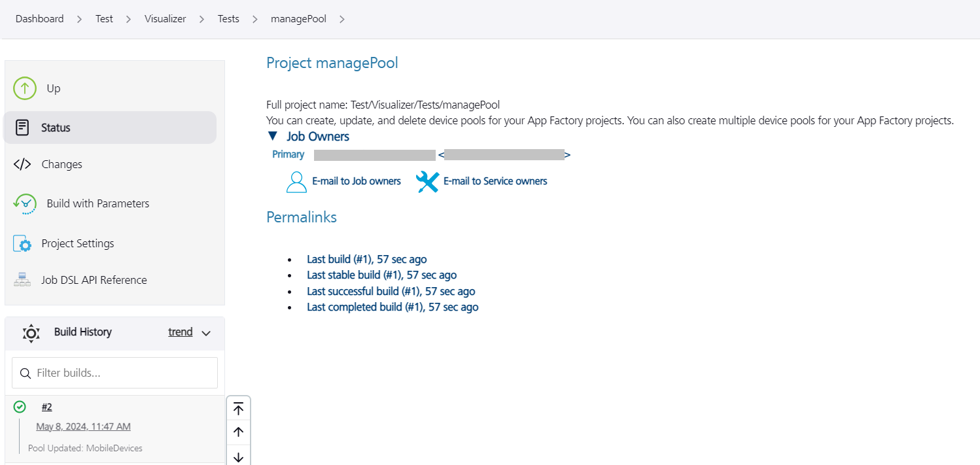Click the trend link in Build History
Viewport: 980px width, 465px height.
(x=180, y=332)
